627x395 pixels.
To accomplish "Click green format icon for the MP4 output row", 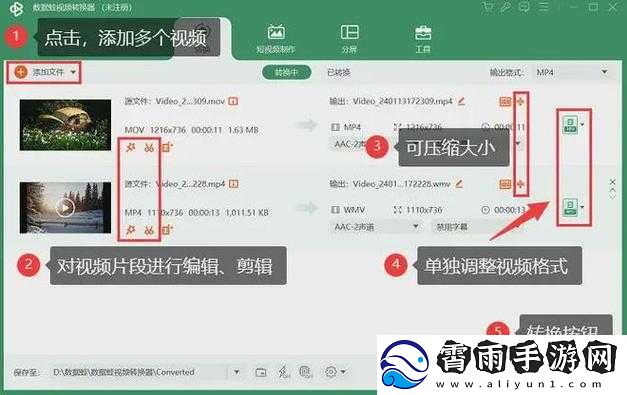I will [x=570, y=125].
